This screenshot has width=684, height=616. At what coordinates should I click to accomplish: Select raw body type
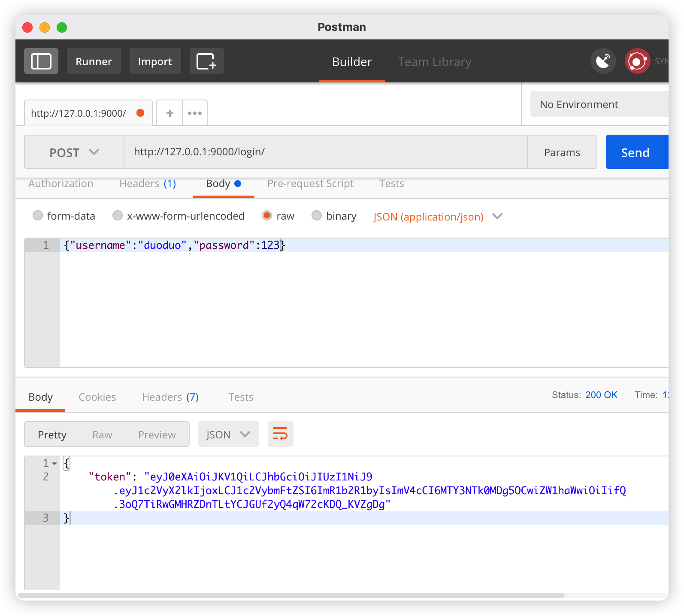pos(278,216)
